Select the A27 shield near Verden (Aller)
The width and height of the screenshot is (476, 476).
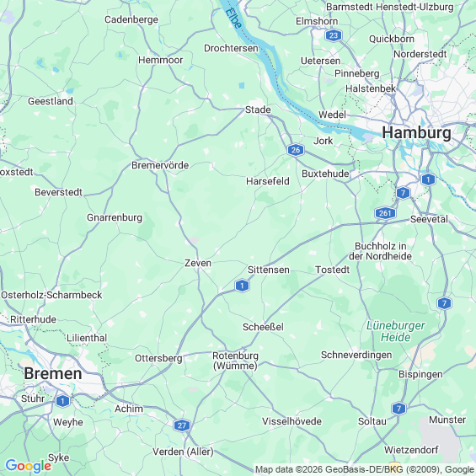181,425
